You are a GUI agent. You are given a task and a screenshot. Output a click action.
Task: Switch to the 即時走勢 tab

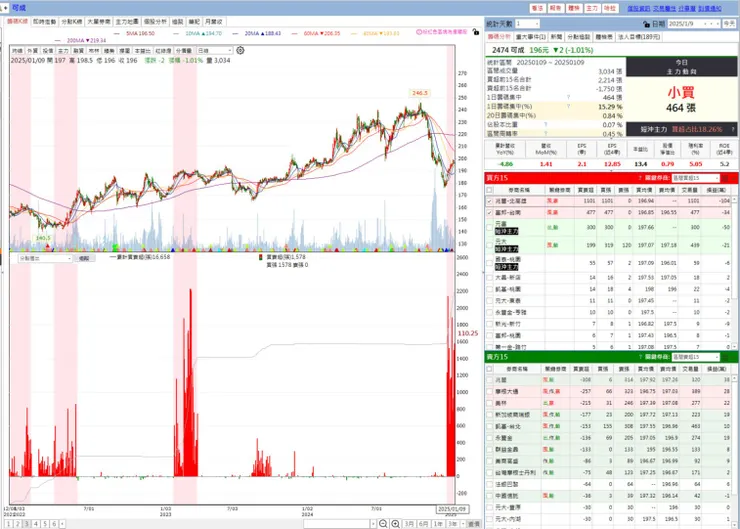[x=45, y=22]
